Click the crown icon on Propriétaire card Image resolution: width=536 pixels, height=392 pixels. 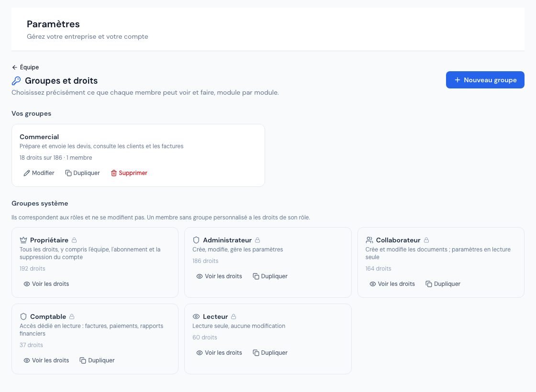(x=23, y=240)
